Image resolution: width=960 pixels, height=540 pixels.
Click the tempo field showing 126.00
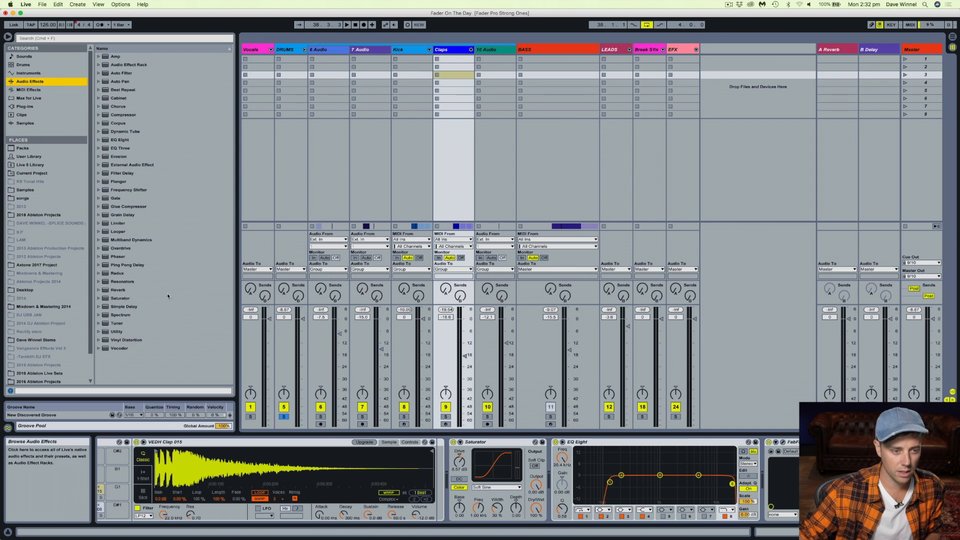click(48, 25)
